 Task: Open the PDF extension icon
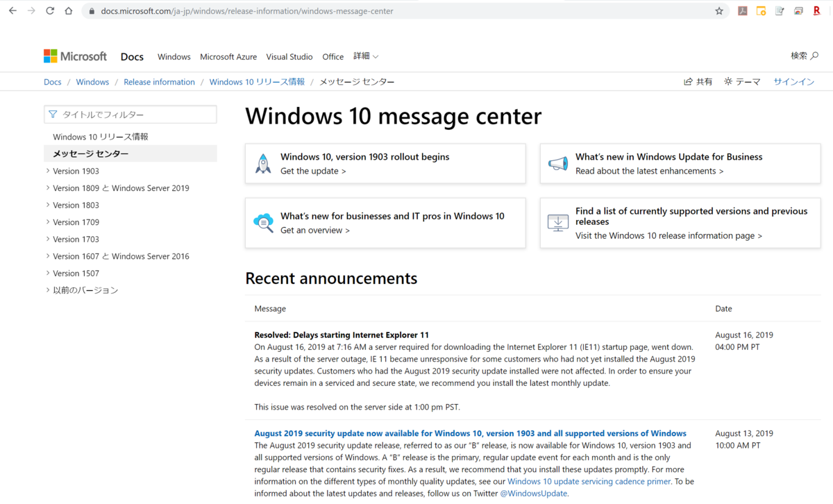click(x=742, y=11)
